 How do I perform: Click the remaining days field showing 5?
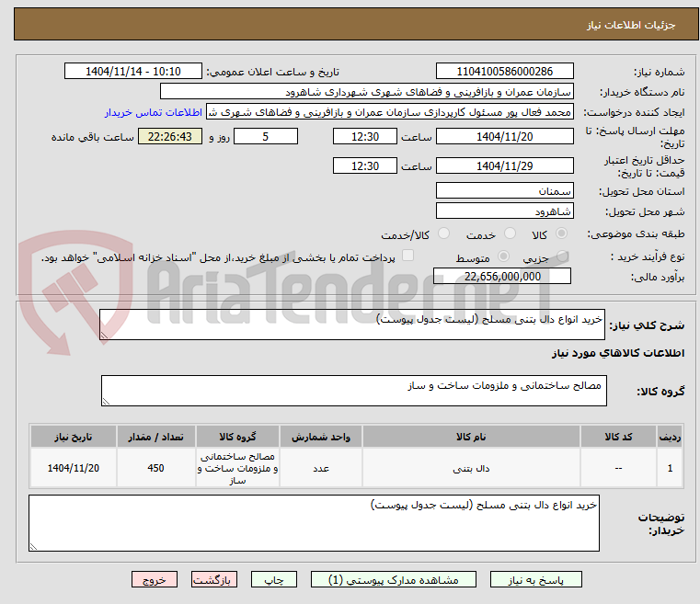pos(266,136)
